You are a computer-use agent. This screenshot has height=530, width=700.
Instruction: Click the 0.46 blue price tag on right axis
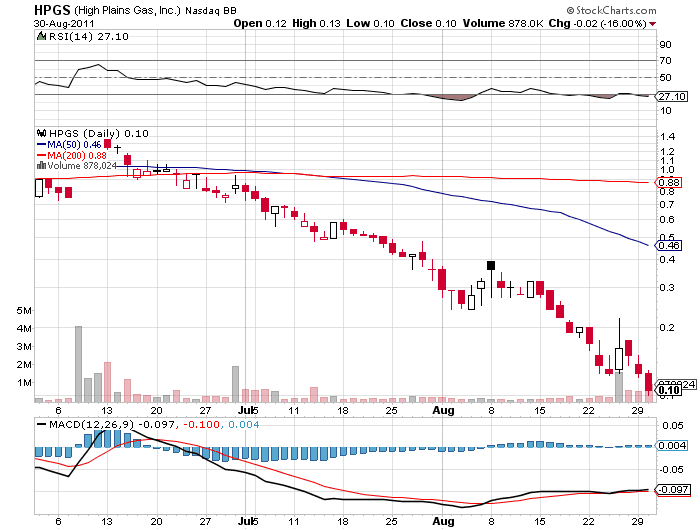(668, 246)
